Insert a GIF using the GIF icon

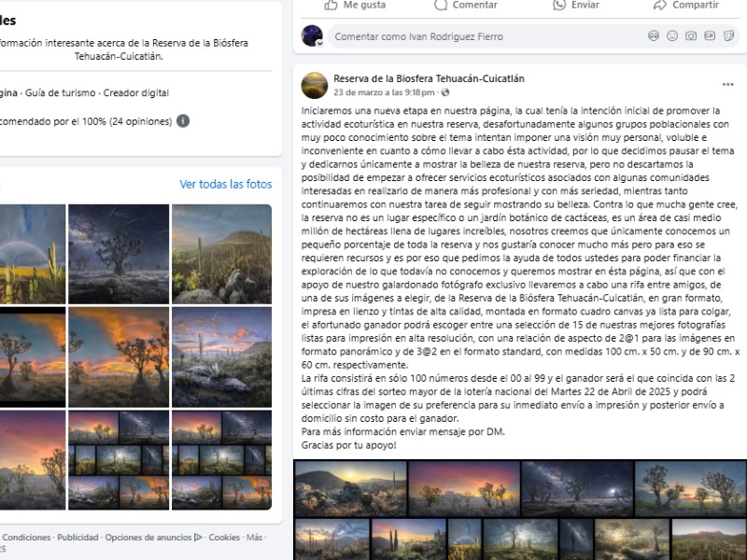pos(710,35)
